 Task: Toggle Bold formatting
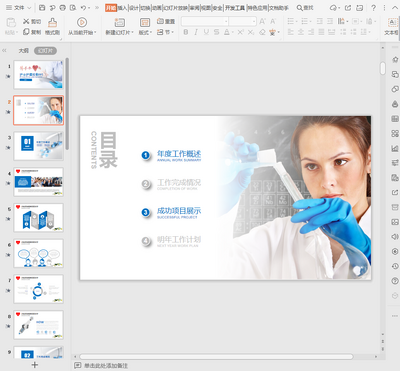point(186,32)
